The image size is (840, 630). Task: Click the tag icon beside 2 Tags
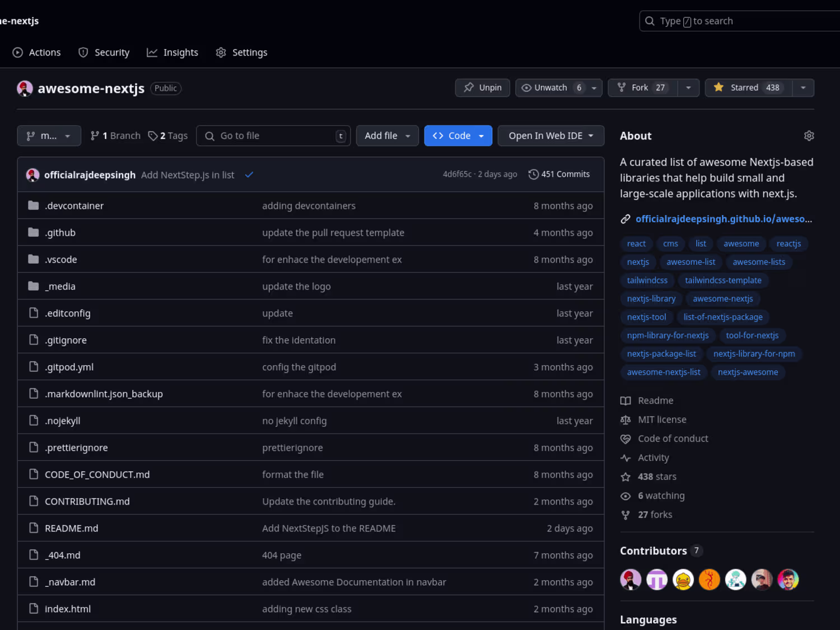point(152,136)
